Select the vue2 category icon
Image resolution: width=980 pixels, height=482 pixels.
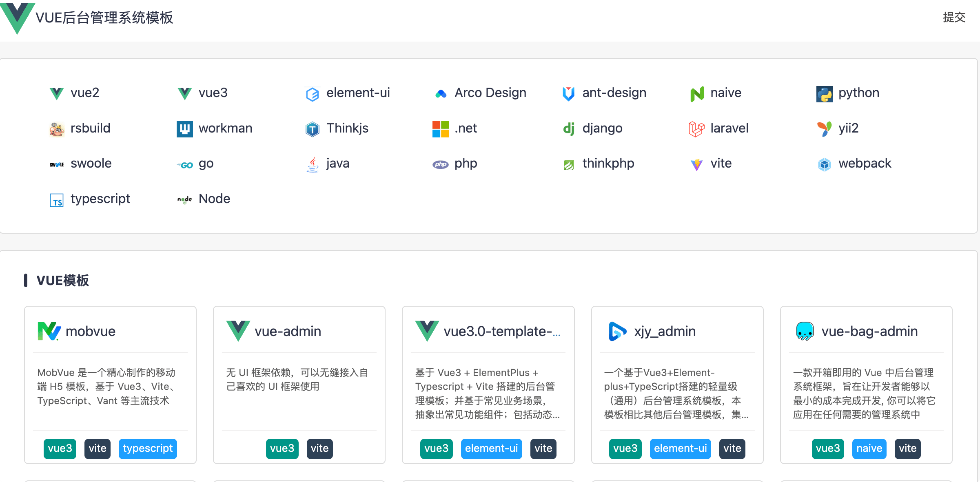coord(57,93)
